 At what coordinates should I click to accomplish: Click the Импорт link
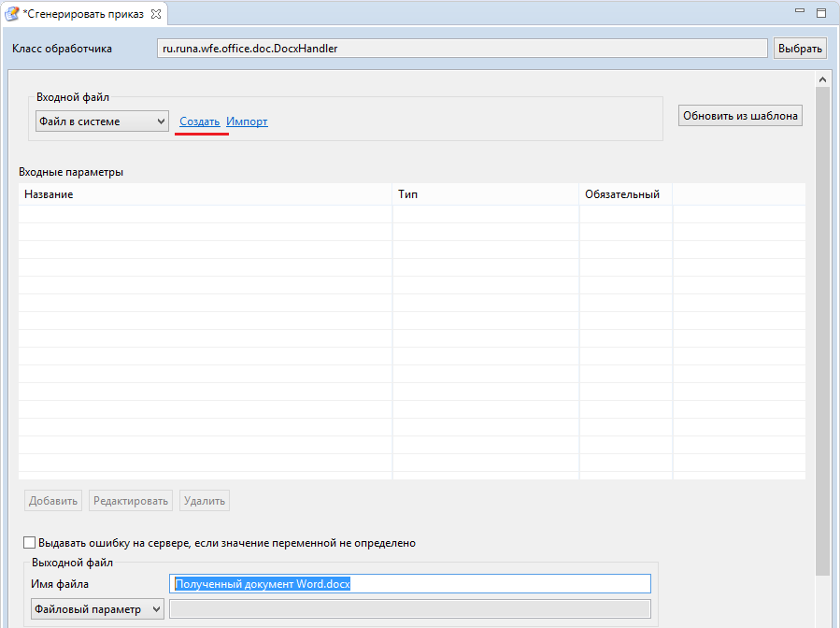247,121
